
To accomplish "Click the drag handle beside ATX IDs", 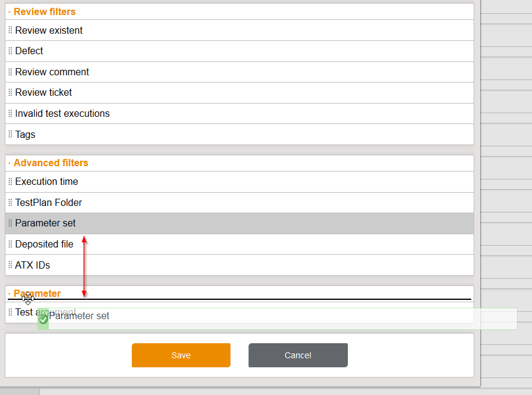I will point(10,265).
